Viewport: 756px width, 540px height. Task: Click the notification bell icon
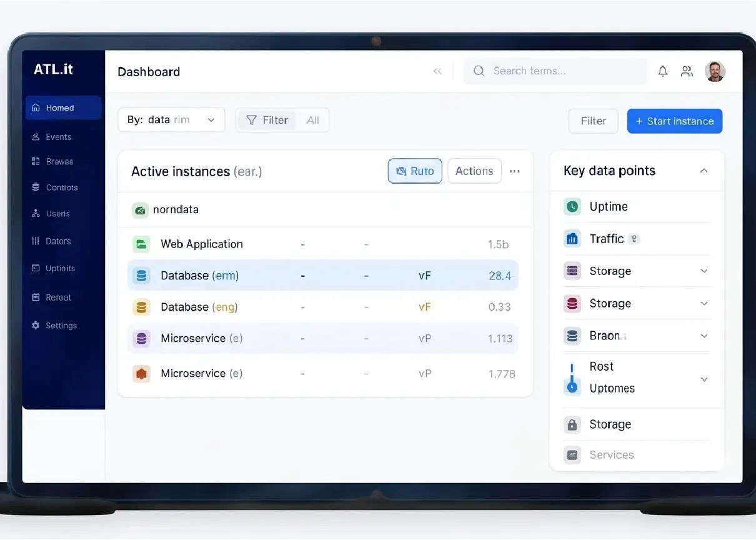click(x=663, y=71)
